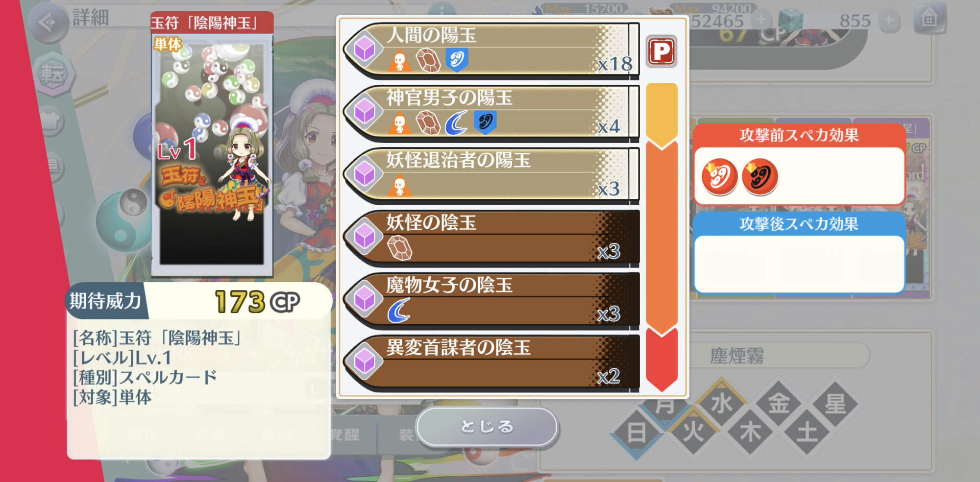Viewport: 980px width, 482px height.
Task: Click the light yin-yang pre-attack effect icon
Action: click(x=719, y=176)
